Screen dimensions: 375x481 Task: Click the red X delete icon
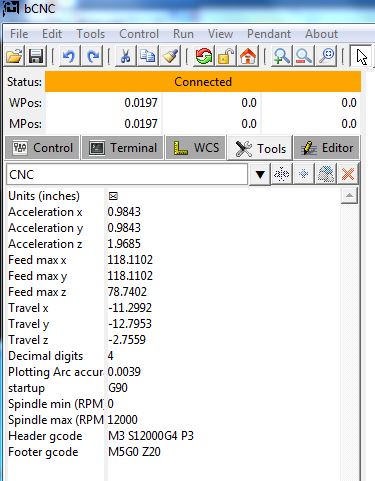pyautogui.click(x=348, y=174)
